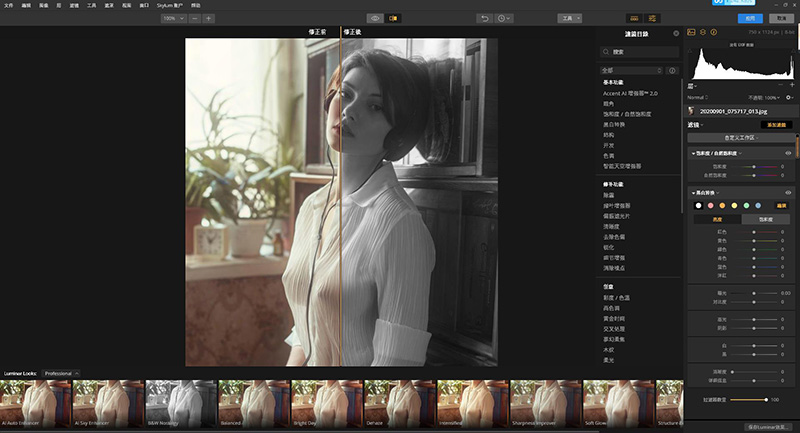Screen dimensions: 800x433
Task: Open the Normal blend mode dropdown
Action: [697, 97]
